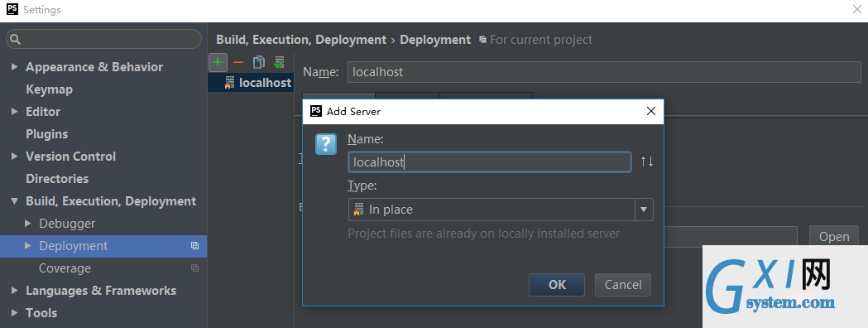Click the project-level icon on the Coverage row
Screen dimensions: 868x328
(x=194, y=268)
